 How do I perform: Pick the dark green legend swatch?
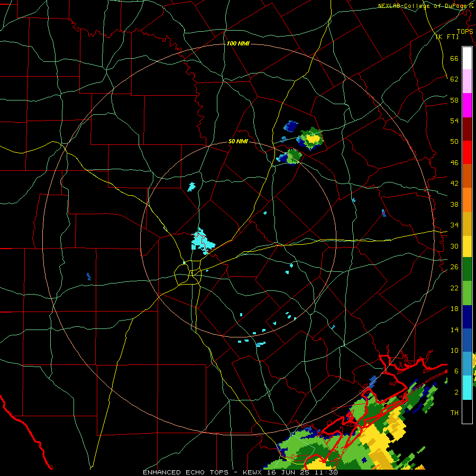(467, 269)
